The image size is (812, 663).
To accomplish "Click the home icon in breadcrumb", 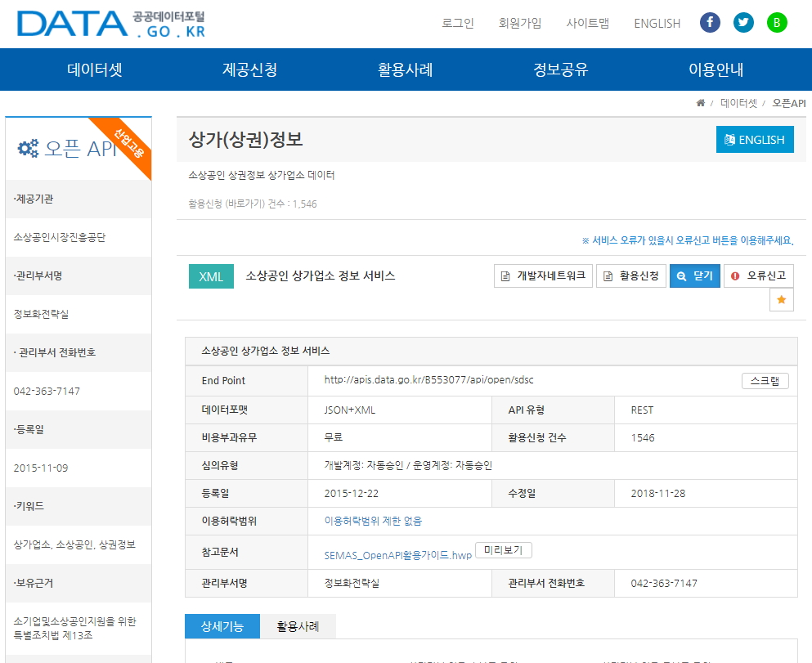I will pos(700,103).
